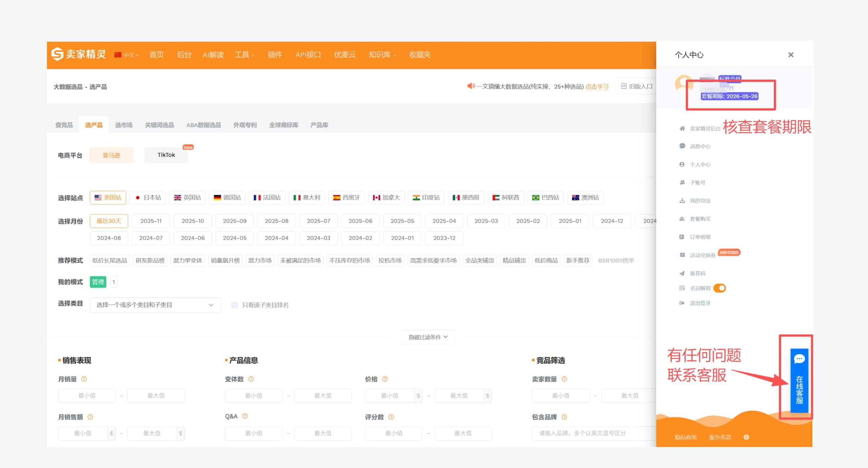Viewport: 868px width, 468px height.
Task: Check the 只看该子类目排名 checkbox
Action: coord(234,305)
